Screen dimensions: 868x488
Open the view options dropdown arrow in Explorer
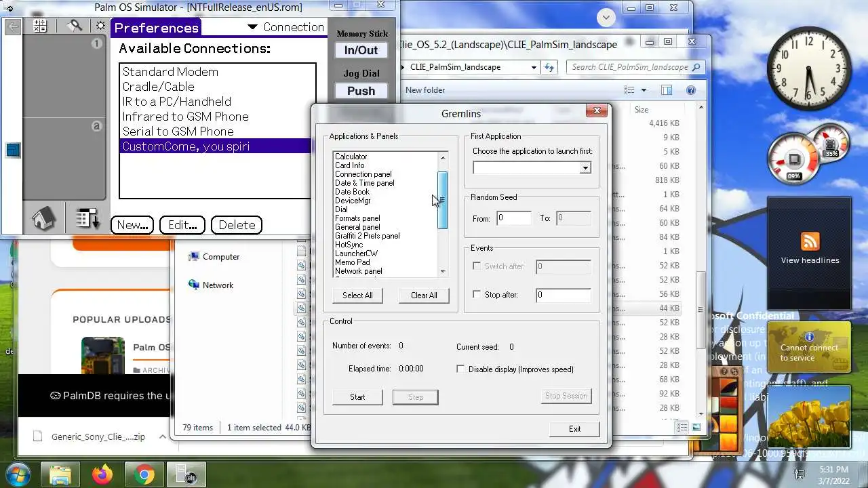point(644,90)
